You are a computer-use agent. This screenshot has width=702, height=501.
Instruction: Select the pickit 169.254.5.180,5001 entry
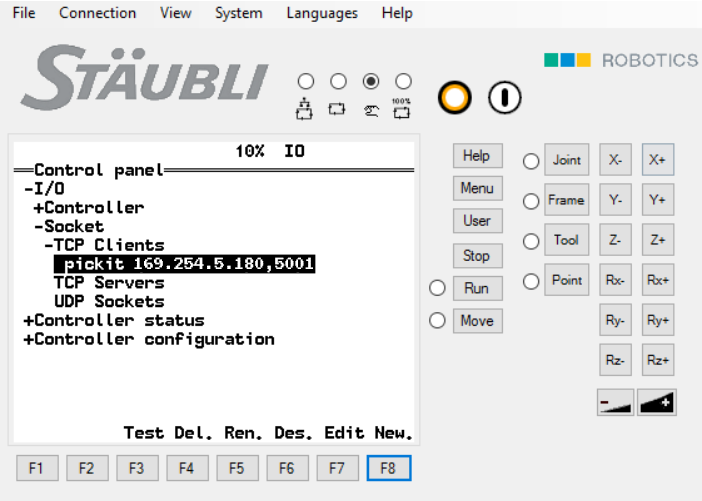[x=184, y=264]
